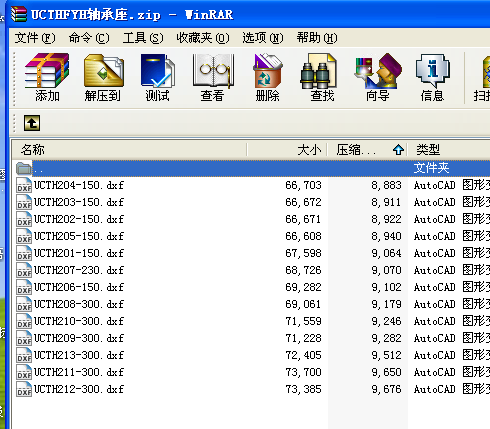Click packed size value 9,070
The image size is (490, 429).
click(386, 270)
